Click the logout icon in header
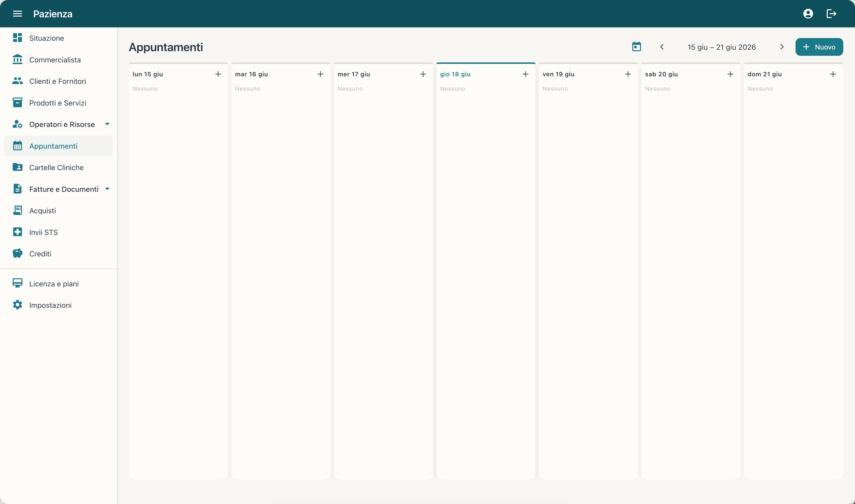This screenshot has height=504, width=855. pyautogui.click(x=831, y=14)
